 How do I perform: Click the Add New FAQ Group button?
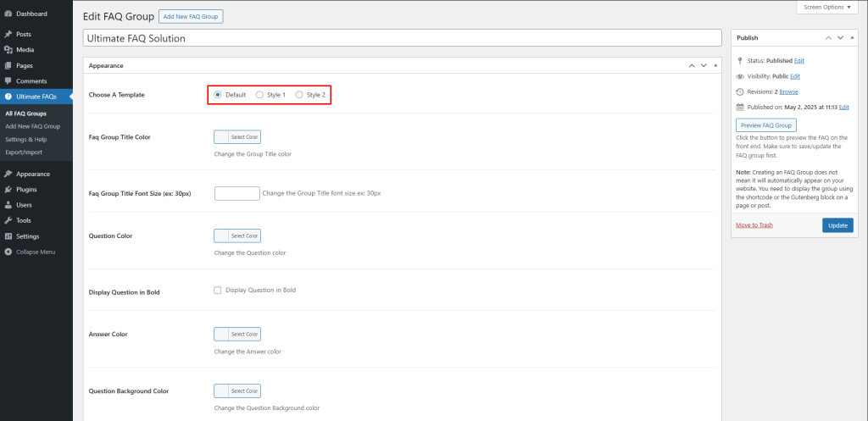pos(191,17)
